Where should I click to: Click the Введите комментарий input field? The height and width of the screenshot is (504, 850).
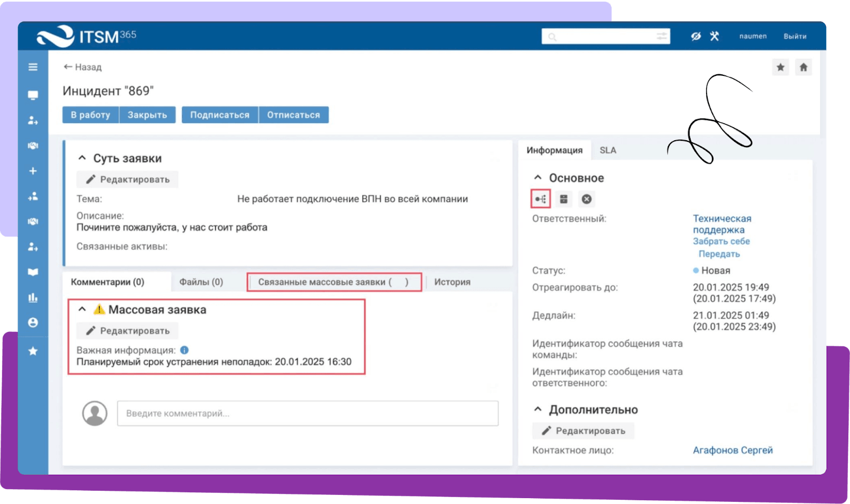coord(308,413)
